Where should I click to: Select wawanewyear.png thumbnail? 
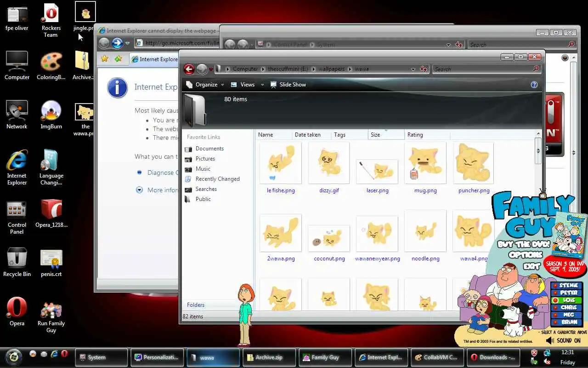point(377,234)
